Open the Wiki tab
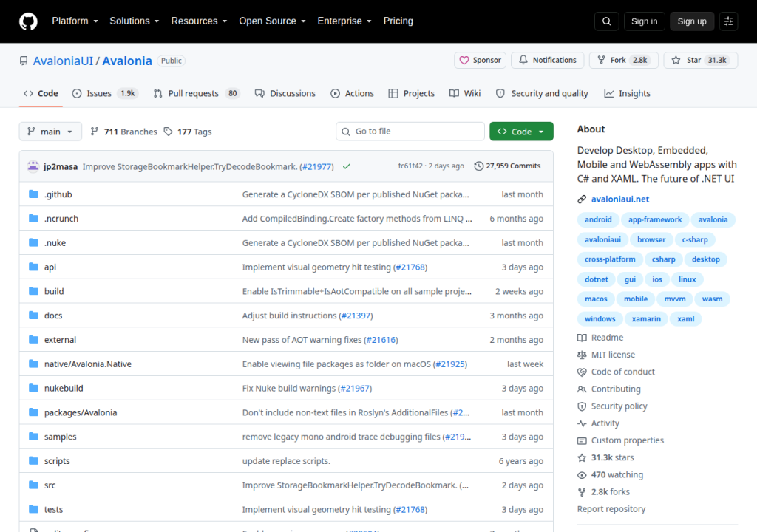757x532 pixels. 465,93
